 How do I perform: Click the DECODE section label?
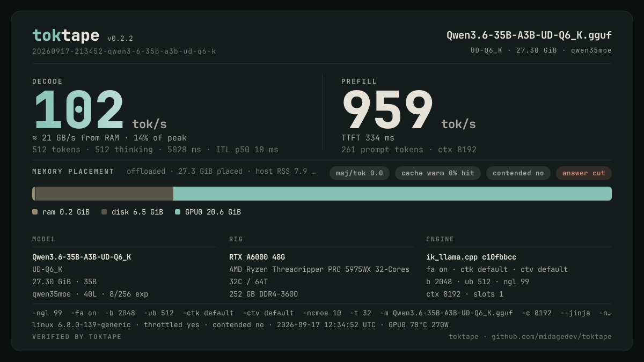pyautogui.click(x=48, y=82)
